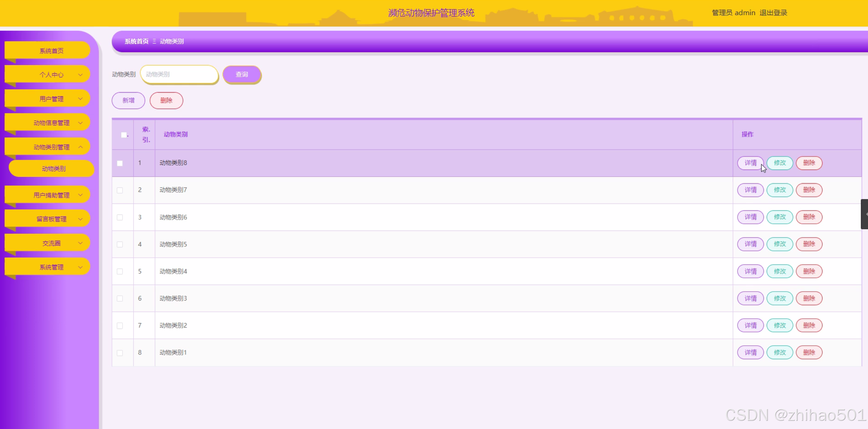The height and width of the screenshot is (429, 868).
Task: Check the row for 动物类别1
Action: click(120, 353)
